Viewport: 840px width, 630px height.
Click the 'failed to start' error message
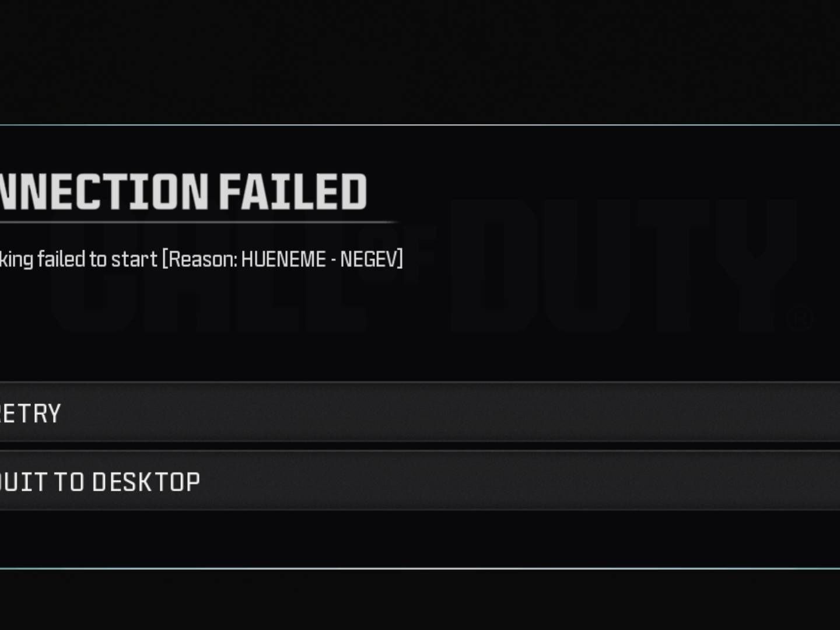(x=97, y=259)
